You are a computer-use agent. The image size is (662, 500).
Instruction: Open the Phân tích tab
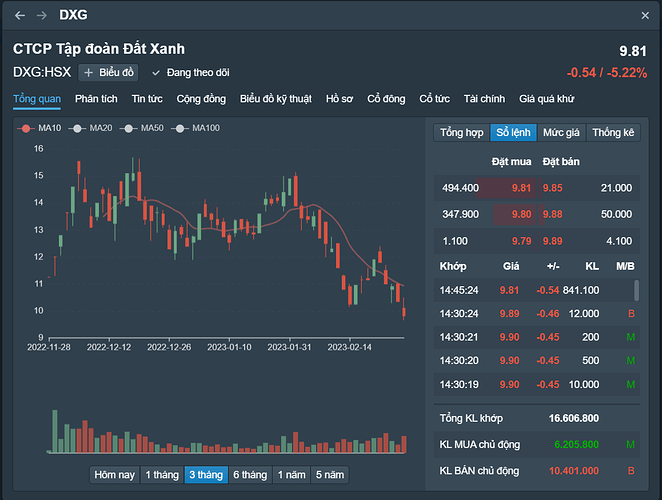click(x=96, y=99)
